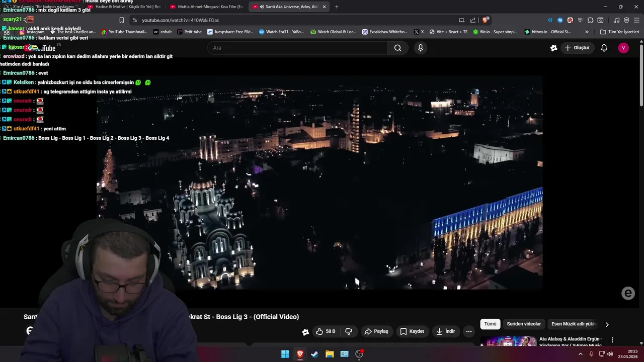The height and width of the screenshot is (362, 644).
Task: Open the Watch Era31 bookmark
Action: (x=281, y=32)
